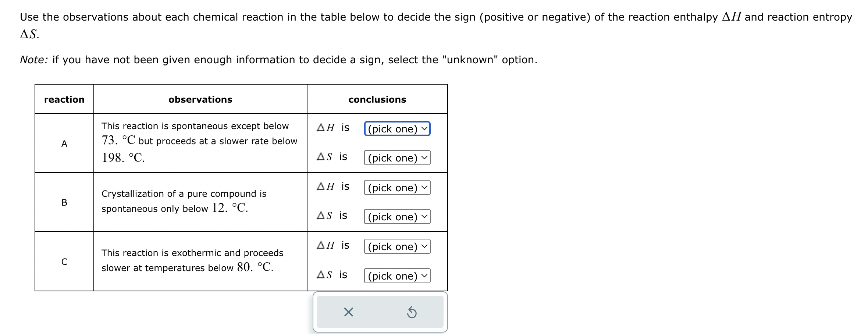
Task: Click the reaction A row label
Action: (x=64, y=144)
